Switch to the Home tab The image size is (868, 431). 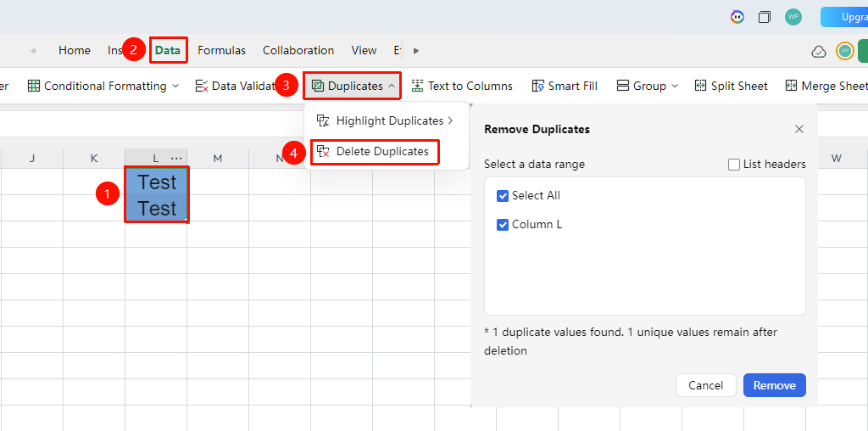[x=75, y=50]
